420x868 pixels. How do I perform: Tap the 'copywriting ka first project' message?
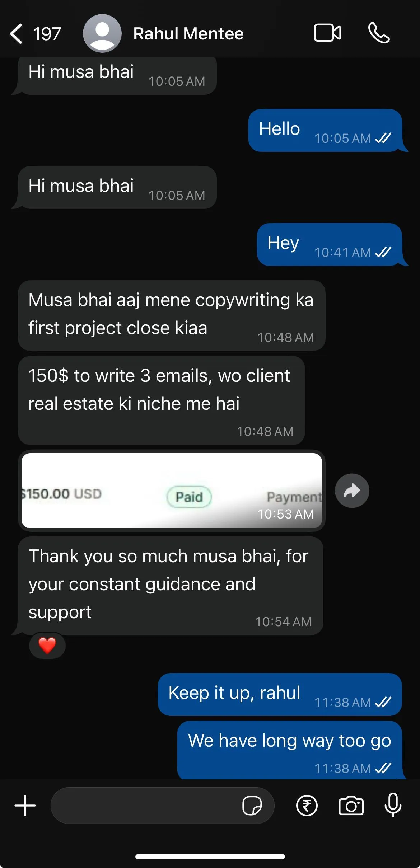[x=172, y=315]
